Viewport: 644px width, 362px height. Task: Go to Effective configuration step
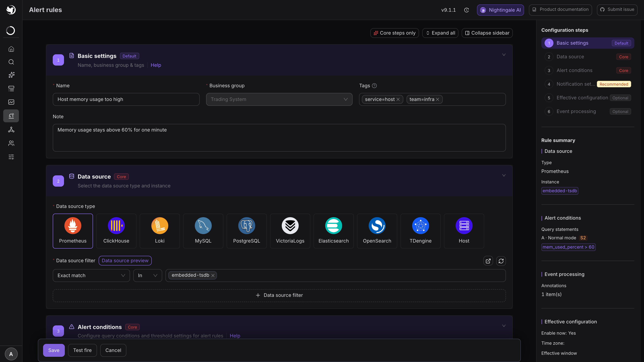(x=588, y=98)
